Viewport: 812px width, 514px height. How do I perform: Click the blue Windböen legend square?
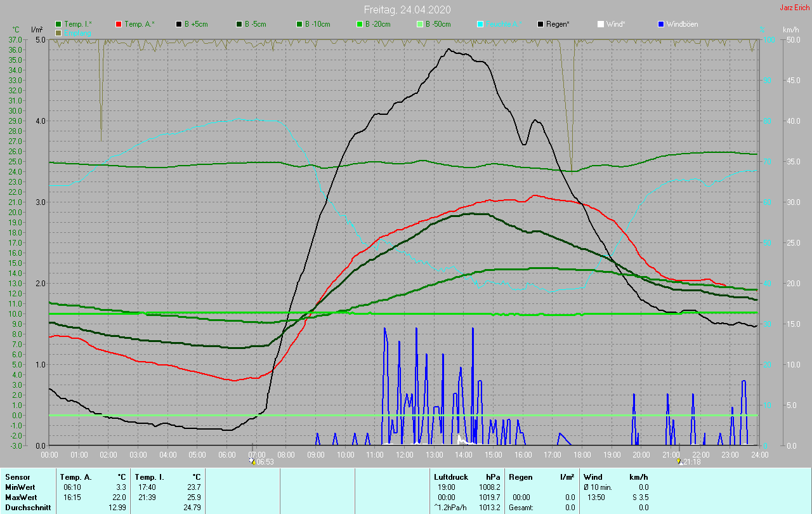pos(660,24)
